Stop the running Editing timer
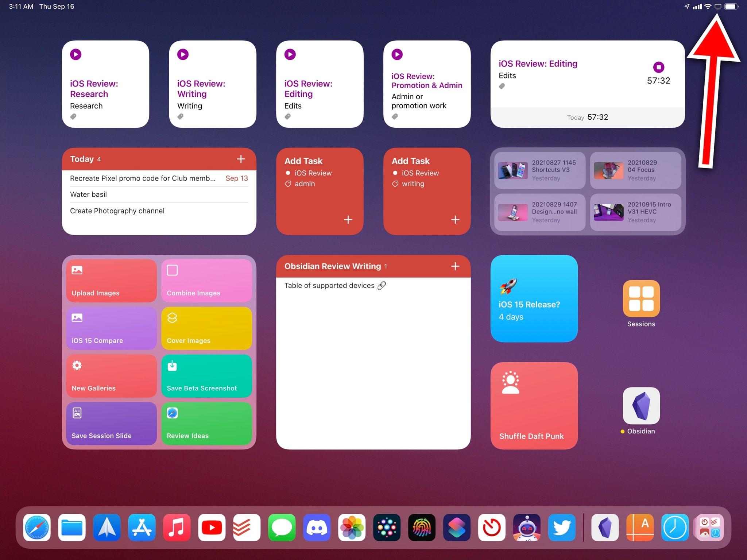 (x=659, y=67)
